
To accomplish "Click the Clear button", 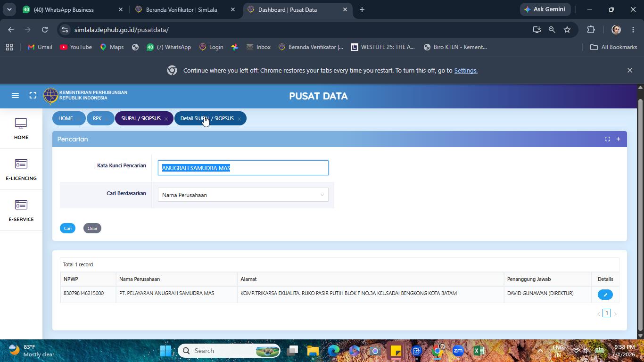I will tap(92, 228).
